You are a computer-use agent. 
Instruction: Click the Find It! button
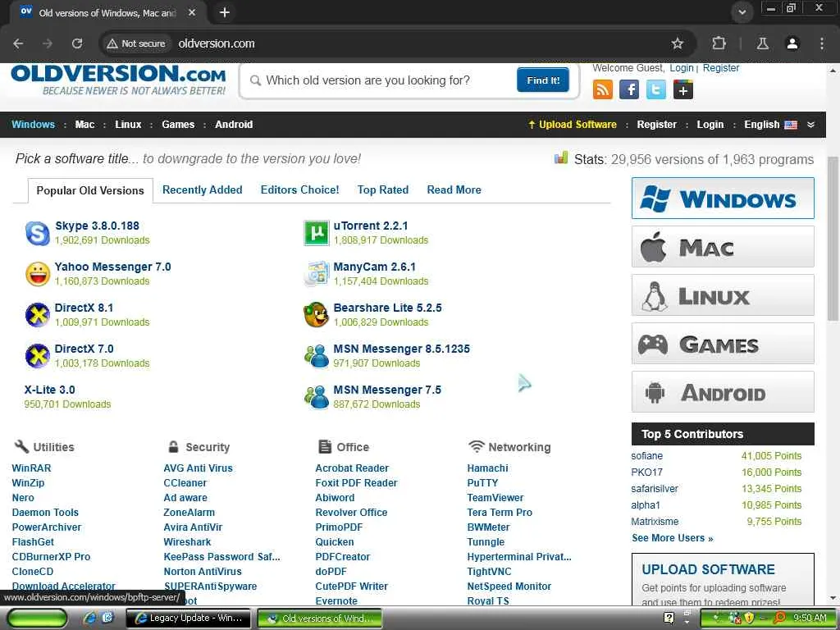tap(543, 80)
